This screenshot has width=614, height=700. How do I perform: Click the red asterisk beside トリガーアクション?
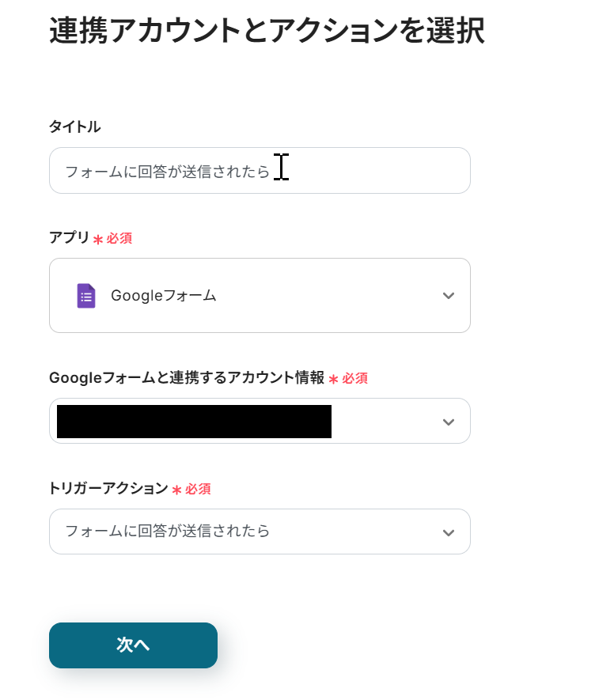(176, 491)
